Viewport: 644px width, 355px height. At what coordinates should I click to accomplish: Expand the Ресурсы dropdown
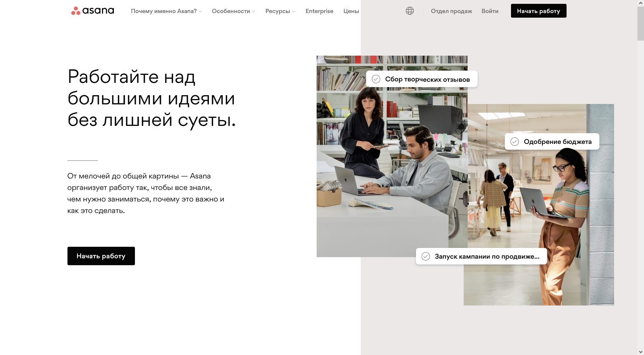[280, 11]
